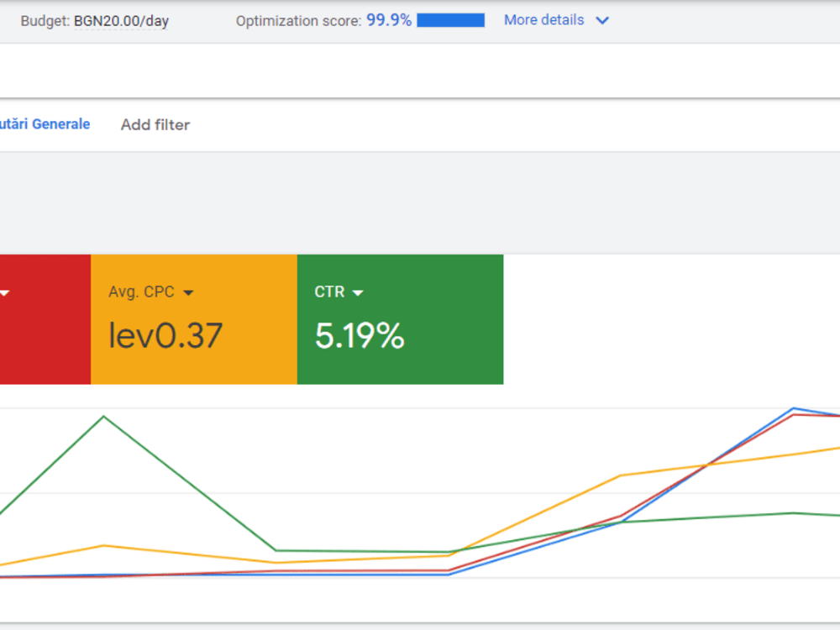This screenshot has height=630, width=840.
Task: Select the orange Avg. CPC scorecard
Action: pos(194,319)
